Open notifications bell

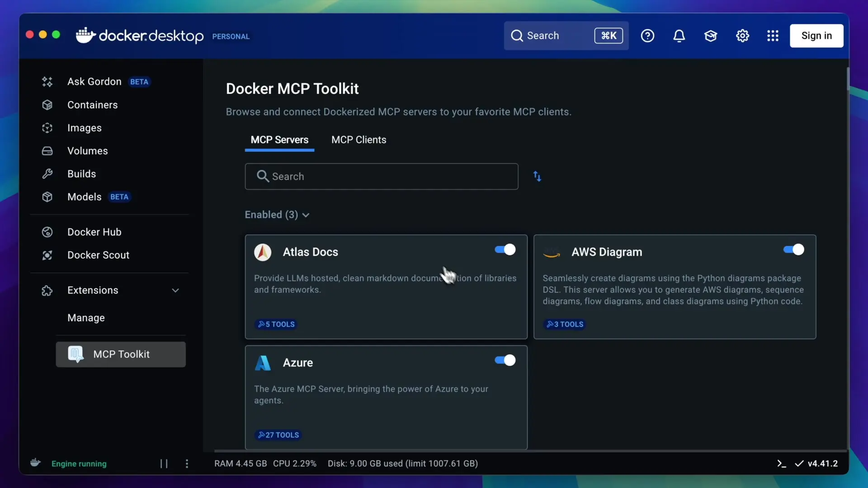[679, 36]
